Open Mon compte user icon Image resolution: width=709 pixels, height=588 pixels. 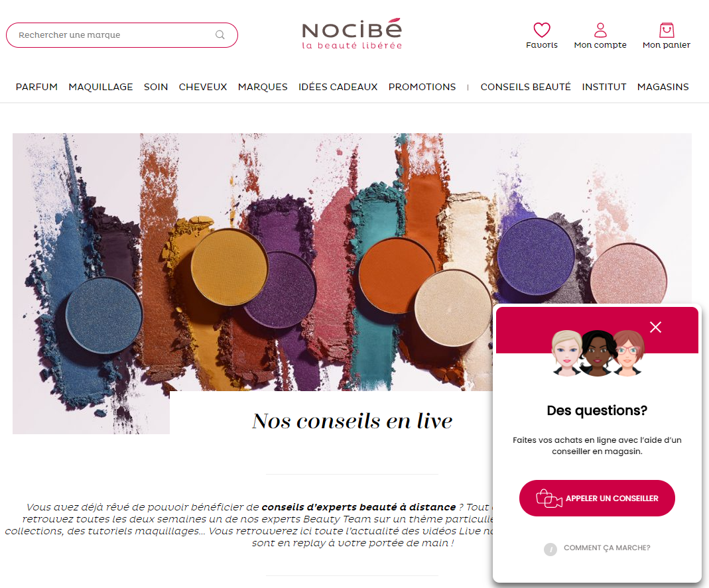click(600, 30)
